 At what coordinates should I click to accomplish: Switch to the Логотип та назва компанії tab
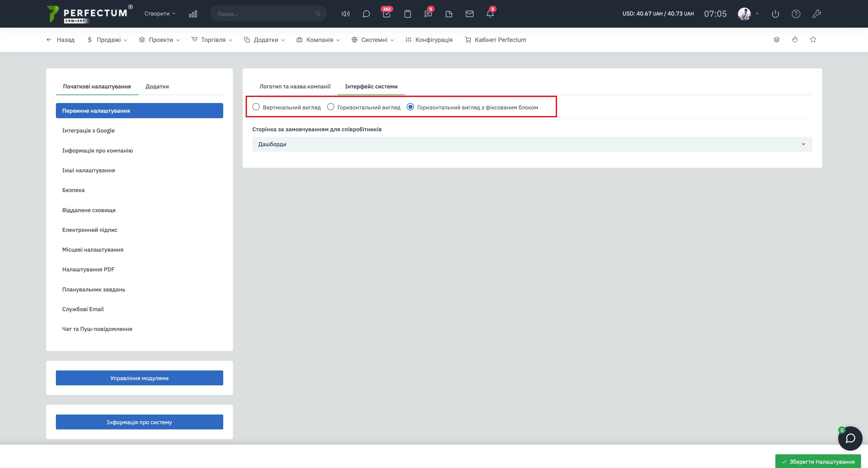pos(295,86)
